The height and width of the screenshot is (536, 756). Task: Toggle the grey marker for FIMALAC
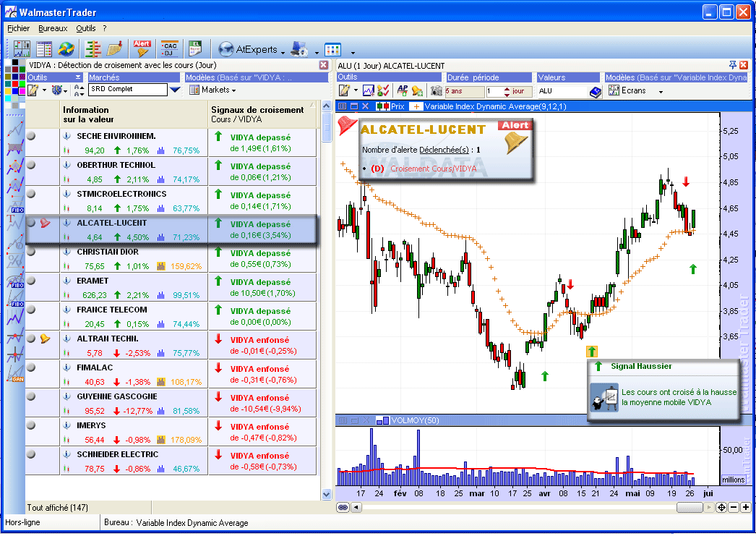pyautogui.click(x=31, y=367)
